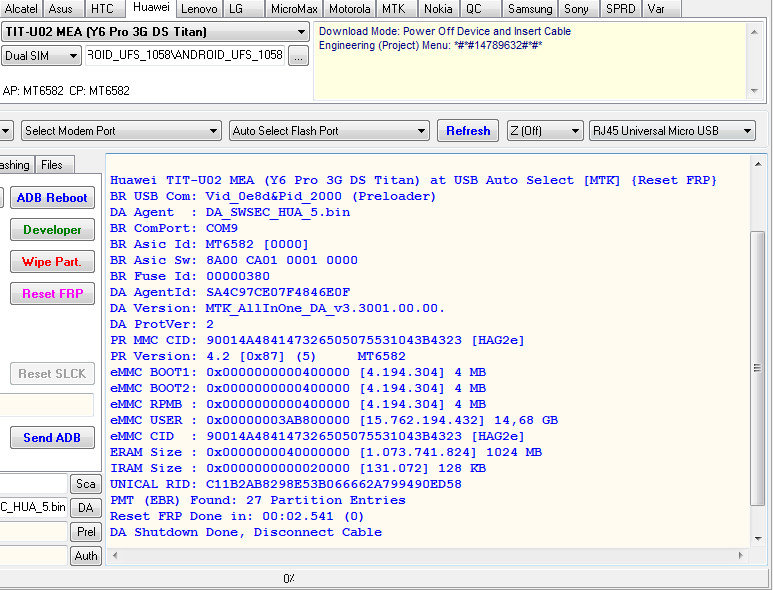The width and height of the screenshot is (773, 590).
Task: Open the RJ45 Universal Micro USB dropdown
Action: (671, 131)
